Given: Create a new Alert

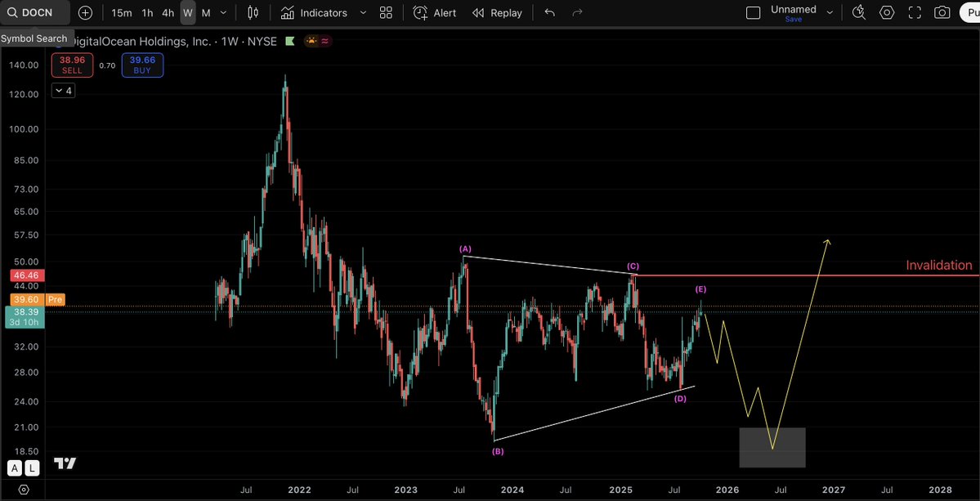Looking at the screenshot, I should tap(435, 12).
